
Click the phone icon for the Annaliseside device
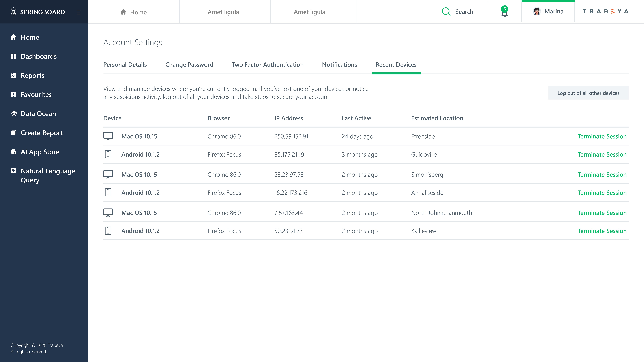coord(108,192)
